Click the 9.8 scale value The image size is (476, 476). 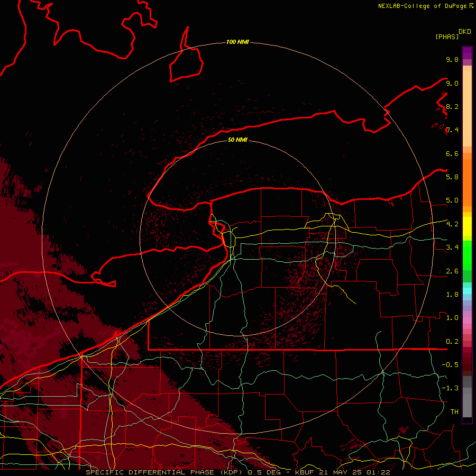(x=452, y=59)
